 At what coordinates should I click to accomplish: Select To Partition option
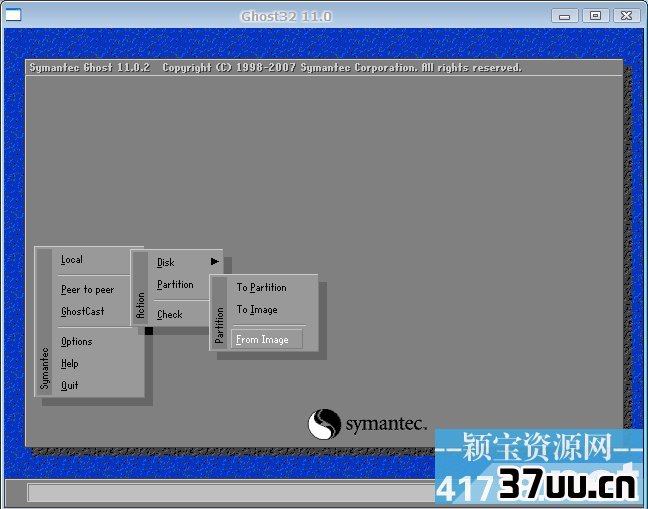coord(261,287)
